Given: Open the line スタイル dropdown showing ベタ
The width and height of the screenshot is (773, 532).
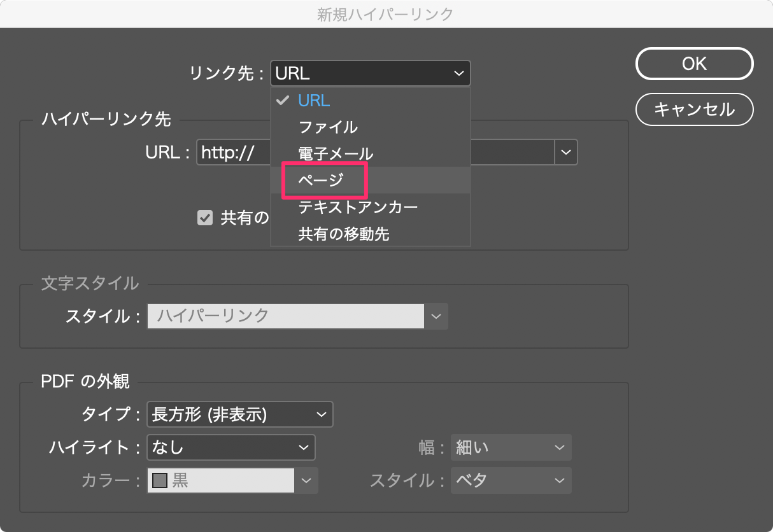Looking at the screenshot, I should pyautogui.click(x=510, y=480).
